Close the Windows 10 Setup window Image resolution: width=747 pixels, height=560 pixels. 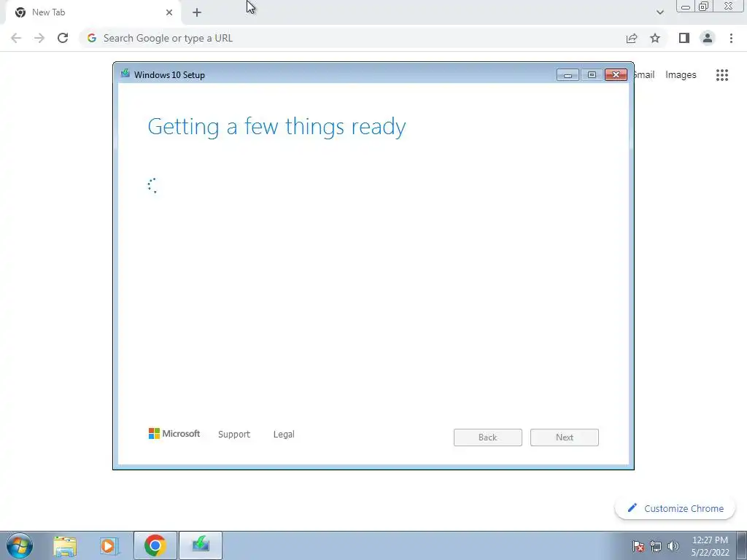pyautogui.click(x=616, y=75)
